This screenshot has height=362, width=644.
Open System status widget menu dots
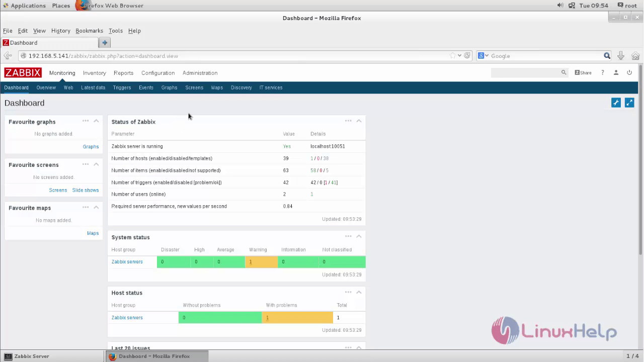point(348,236)
